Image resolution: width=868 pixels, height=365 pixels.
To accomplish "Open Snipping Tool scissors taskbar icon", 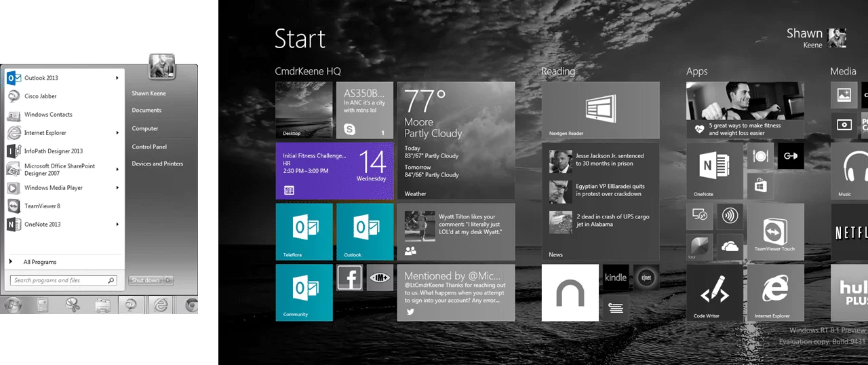I will point(72,305).
